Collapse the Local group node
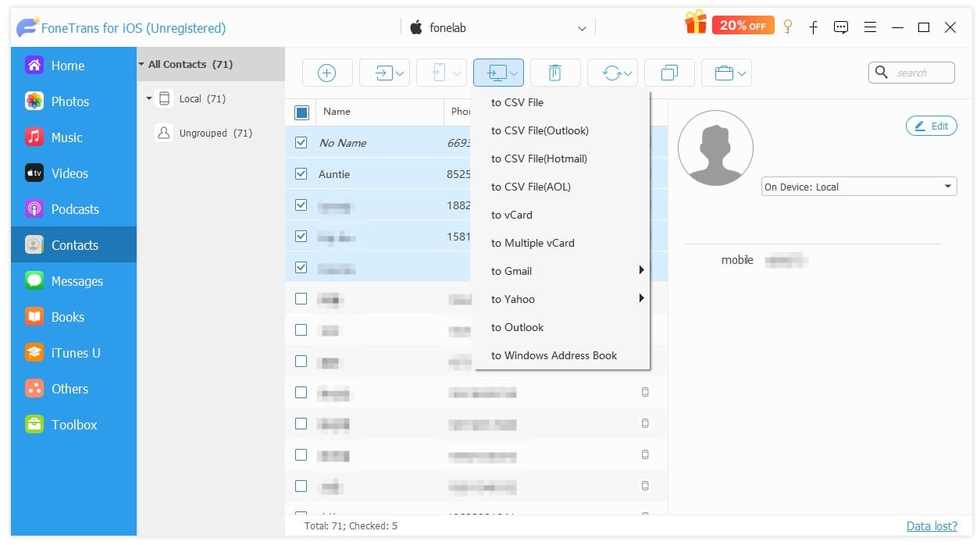980x545 pixels. click(x=149, y=99)
